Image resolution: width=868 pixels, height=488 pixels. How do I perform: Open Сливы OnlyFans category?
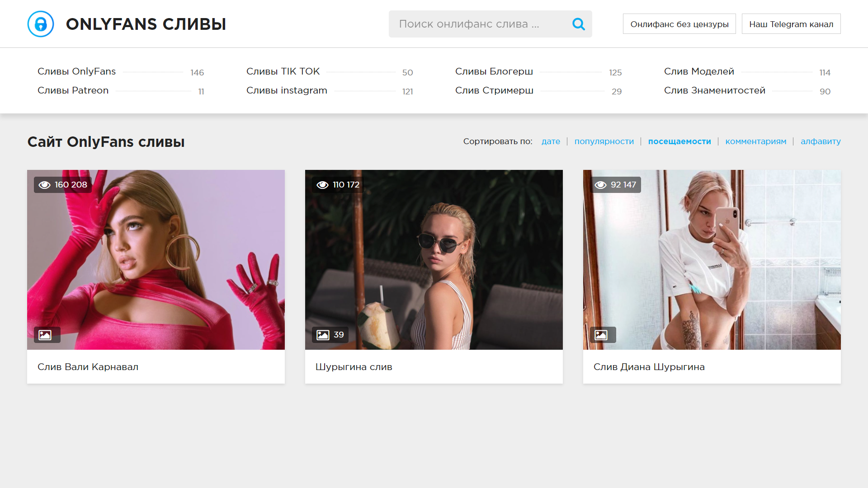click(76, 71)
